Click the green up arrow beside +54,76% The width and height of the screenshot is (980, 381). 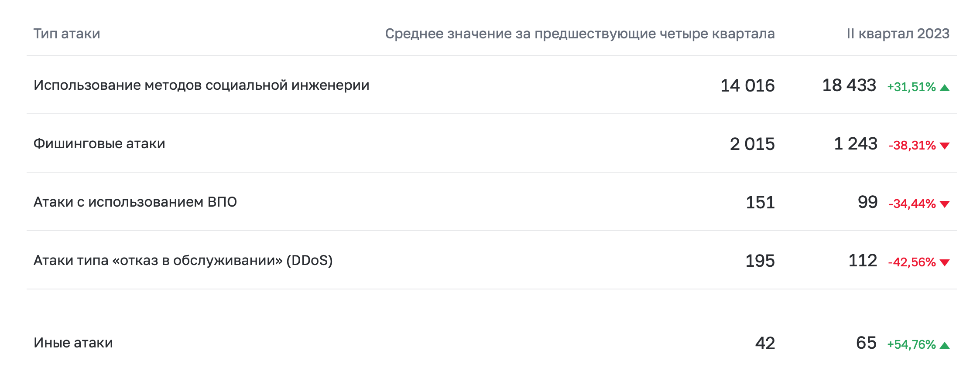click(945, 346)
